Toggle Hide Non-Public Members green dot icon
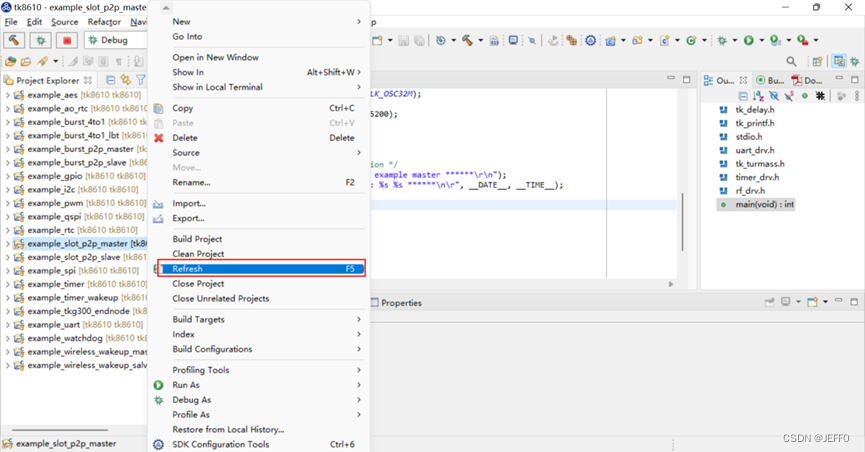Image resolution: width=865 pixels, height=452 pixels. pos(805,96)
